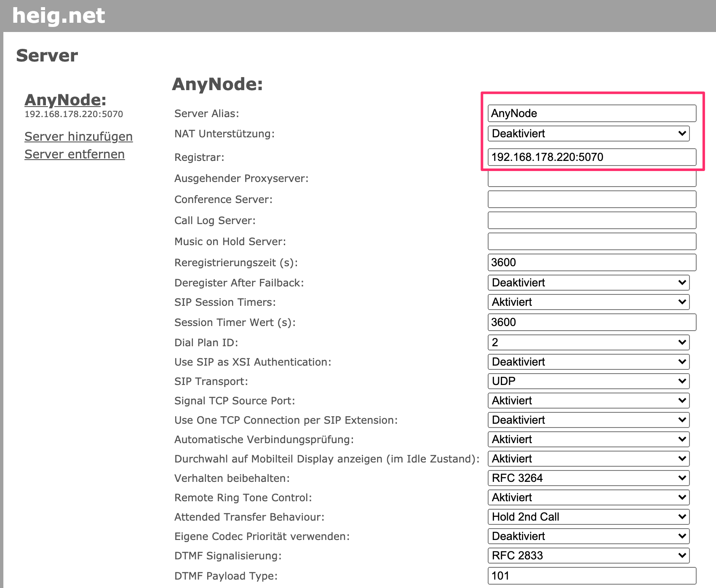Viewport: 716px width, 588px height.
Task: Open Automatische Verbindungsprüfung dropdown
Action: click(588, 439)
